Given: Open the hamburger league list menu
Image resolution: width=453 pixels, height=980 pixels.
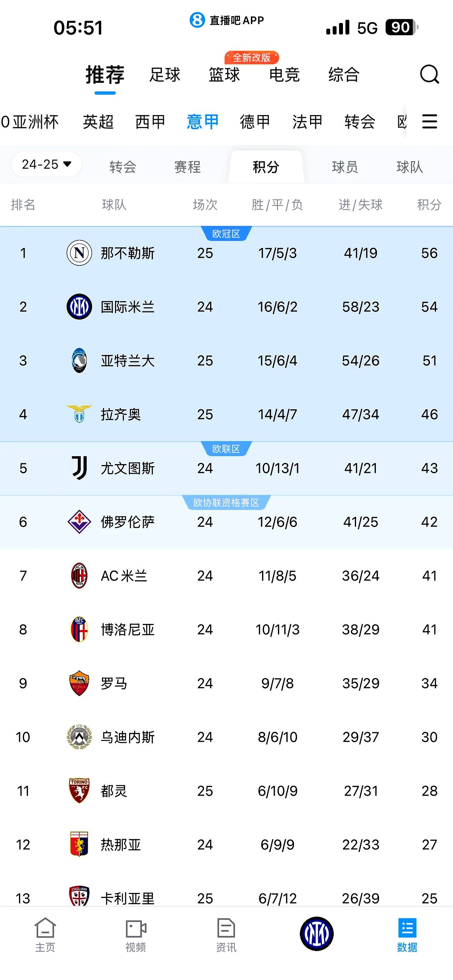Looking at the screenshot, I should pyautogui.click(x=429, y=122).
